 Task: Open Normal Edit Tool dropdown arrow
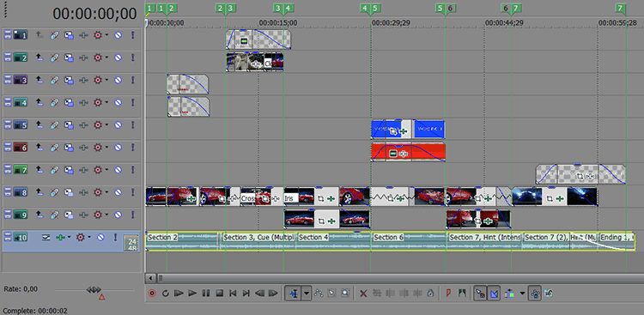coord(307,294)
